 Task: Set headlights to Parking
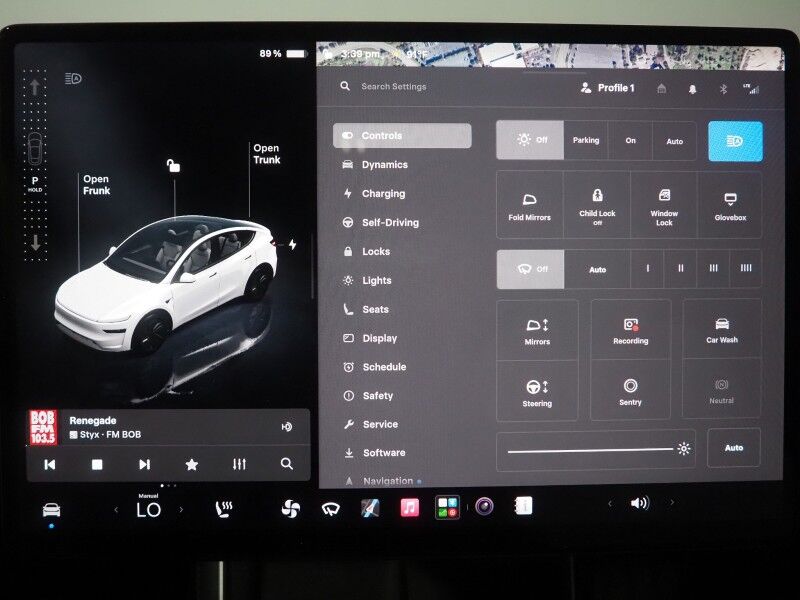586,140
